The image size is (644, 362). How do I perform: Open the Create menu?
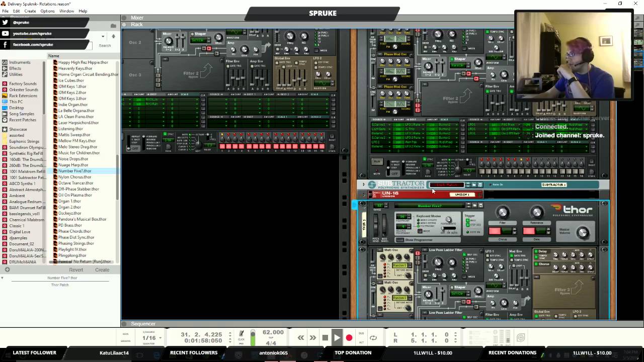pyautogui.click(x=30, y=11)
